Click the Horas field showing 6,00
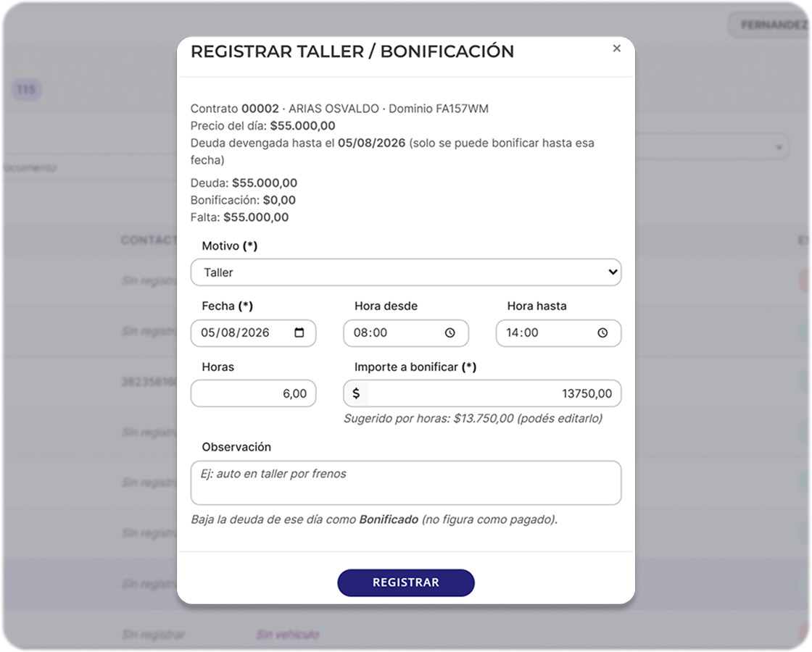This screenshot has width=812, height=652. 253,394
